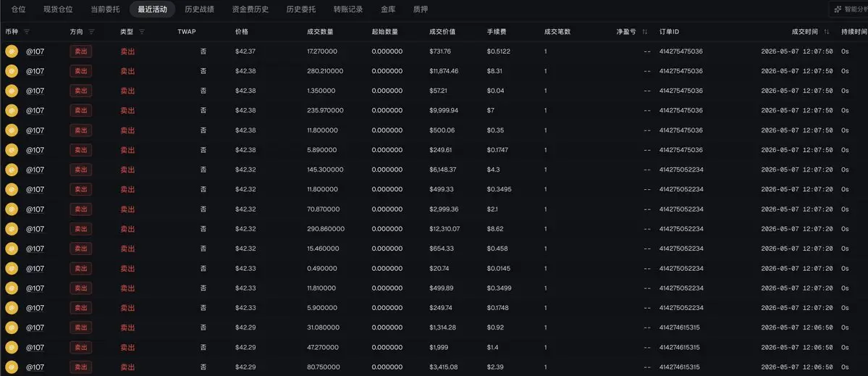The image size is (868, 376).
Task: Click the $1,314.28 value cell
Action: click(x=443, y=327)
